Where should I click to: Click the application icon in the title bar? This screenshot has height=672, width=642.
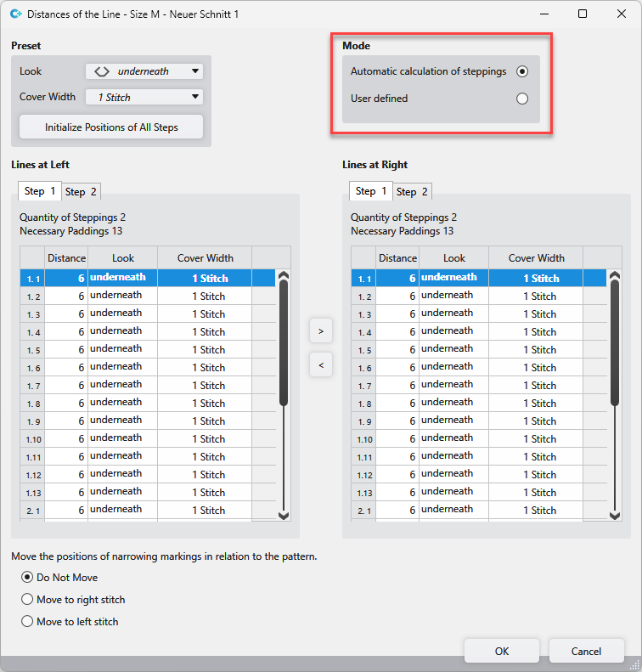click(14, 14)
